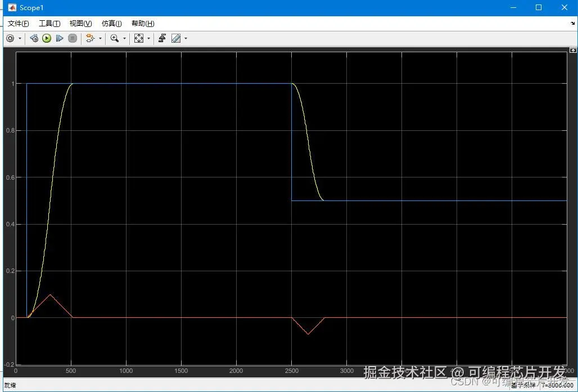Expand the dropdown arrow beside the gear icon

(20, 38)
